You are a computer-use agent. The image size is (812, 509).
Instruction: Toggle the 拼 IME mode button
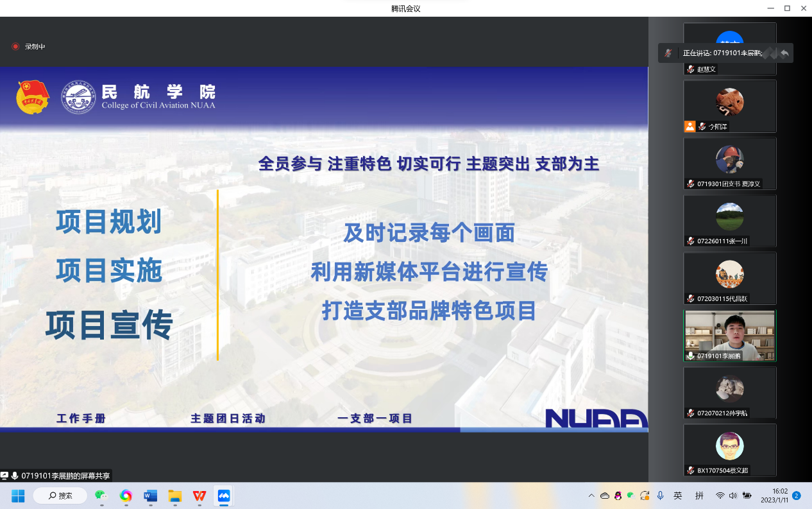click(x=699, y=496)
